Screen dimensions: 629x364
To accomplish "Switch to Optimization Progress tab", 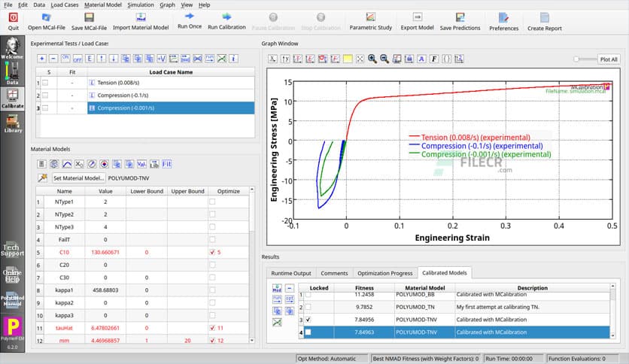I will (x=384, y=273).
